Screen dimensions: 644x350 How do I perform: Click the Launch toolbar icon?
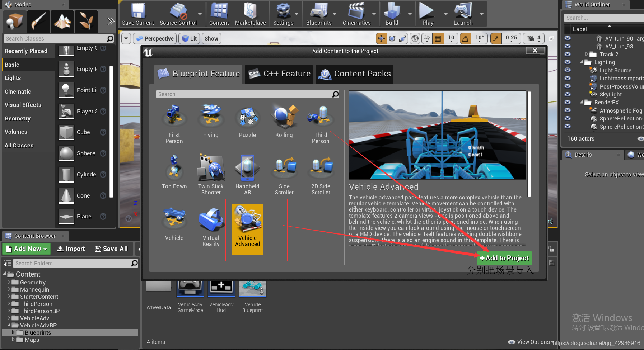pos(463,14)
